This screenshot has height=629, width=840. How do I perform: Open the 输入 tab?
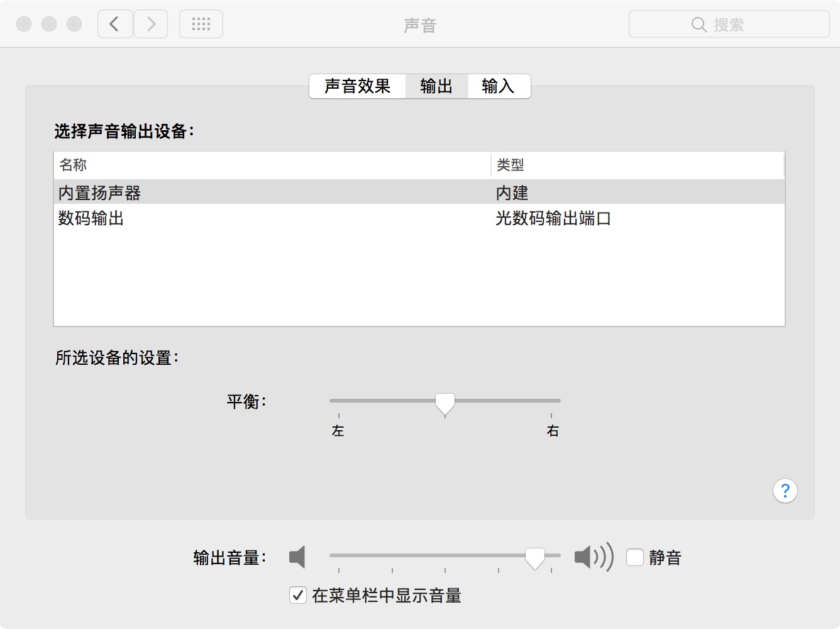tap(498, 86)
